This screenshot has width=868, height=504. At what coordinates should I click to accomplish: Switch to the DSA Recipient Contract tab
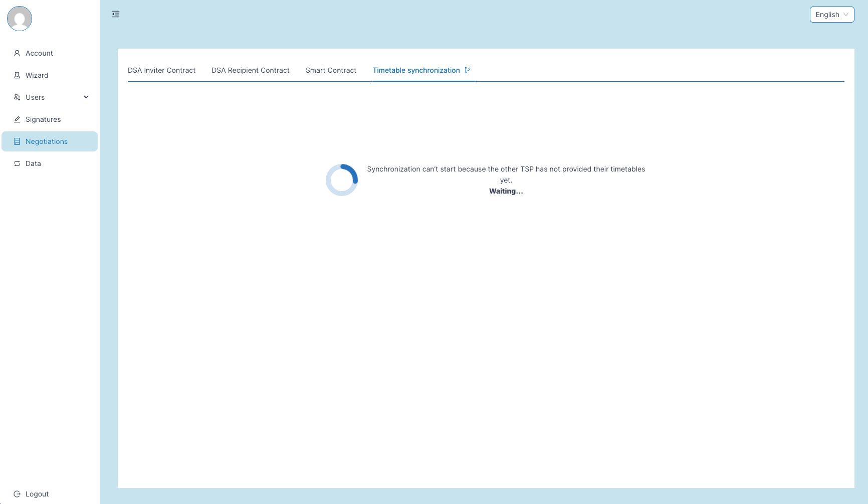251,70
